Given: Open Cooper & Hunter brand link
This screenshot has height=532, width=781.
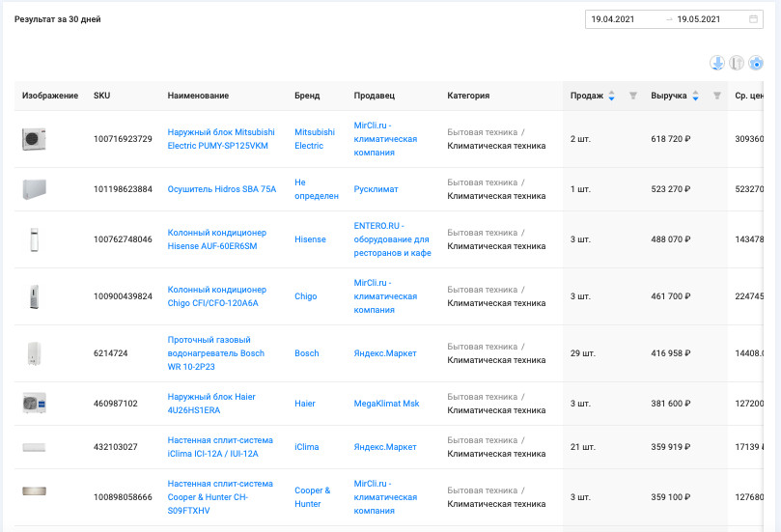Looking at the screenshot, I should 312,497.
